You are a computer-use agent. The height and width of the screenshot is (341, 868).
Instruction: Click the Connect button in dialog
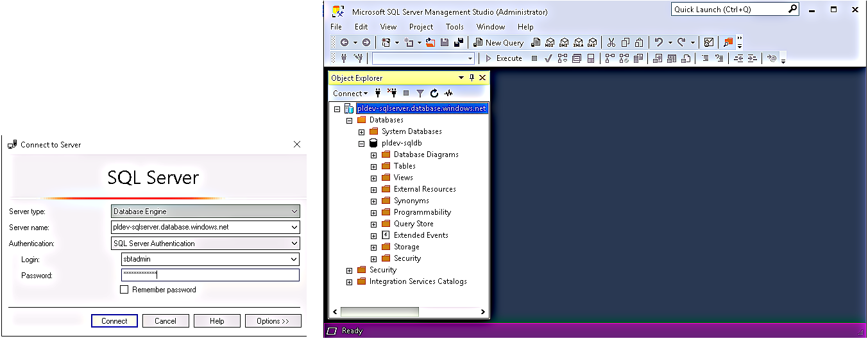tap(114, 321)
